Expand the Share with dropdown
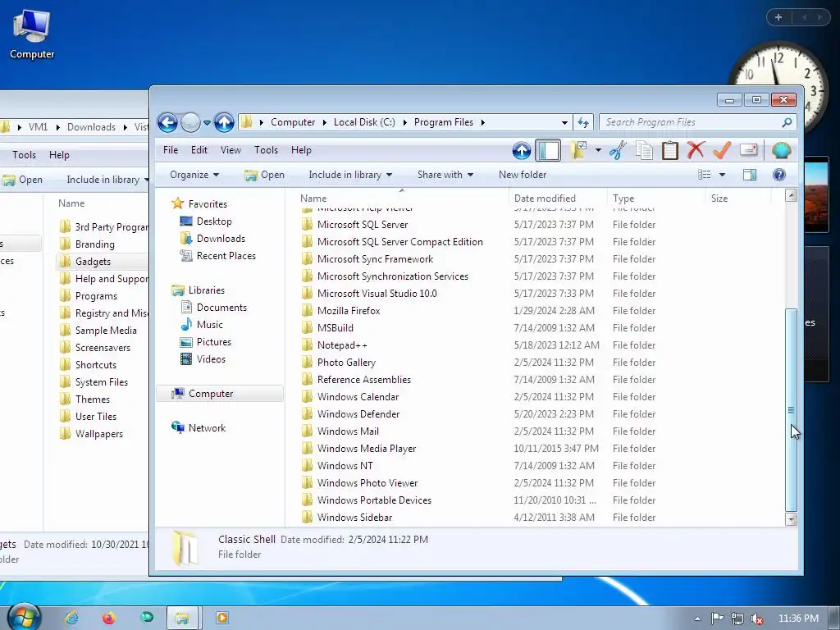840x630 pixels. [x=445, y=175]
